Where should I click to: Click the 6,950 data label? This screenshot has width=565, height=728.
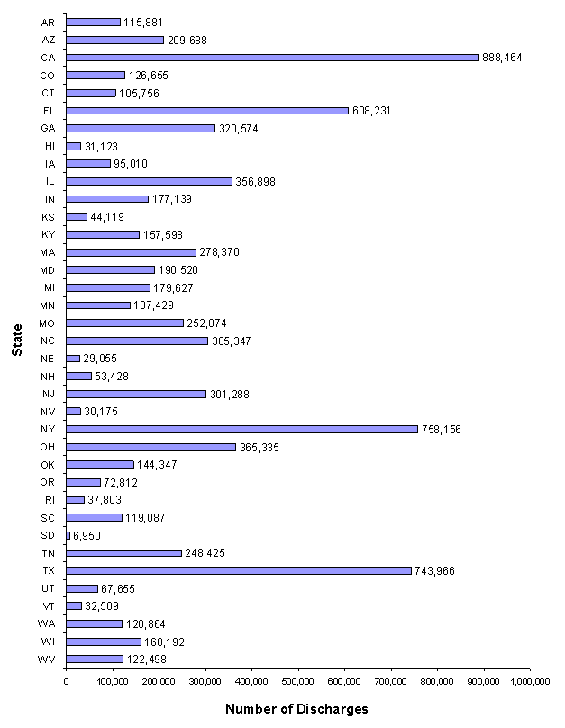pyautogui.click(x=87, y=535)
